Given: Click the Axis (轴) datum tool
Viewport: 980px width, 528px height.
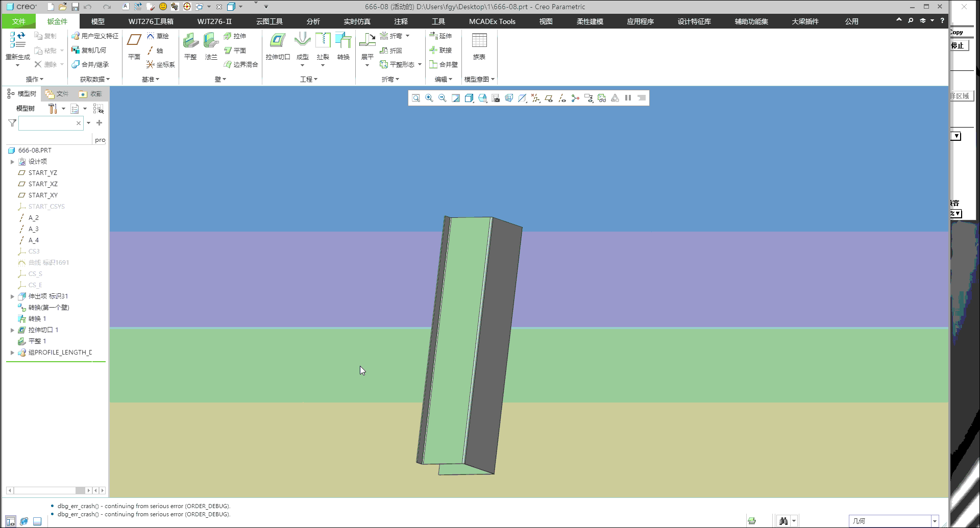Looking at the screenshot, I should point(155,51).
